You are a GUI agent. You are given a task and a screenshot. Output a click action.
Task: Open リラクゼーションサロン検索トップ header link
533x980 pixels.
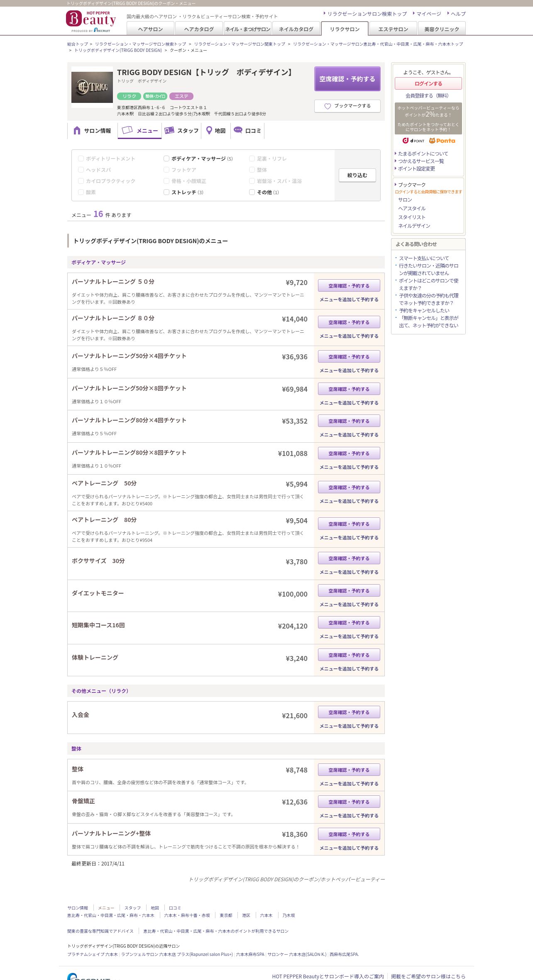coord(367,14)
